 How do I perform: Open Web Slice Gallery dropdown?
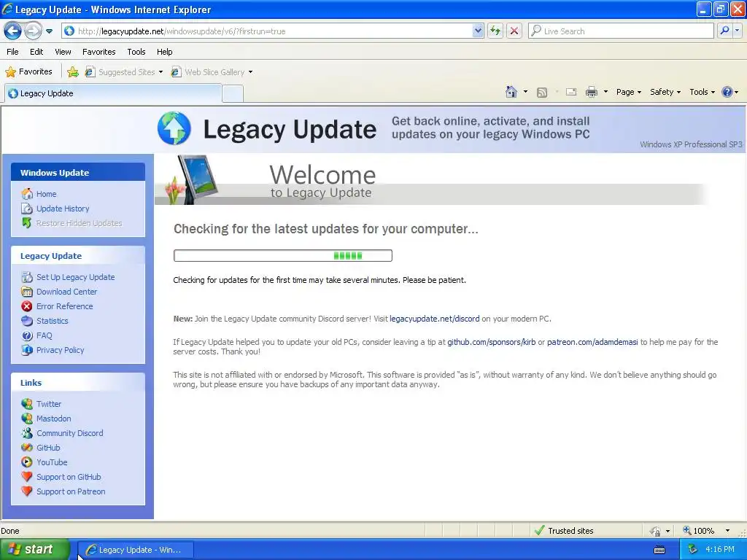click(212, 72)
